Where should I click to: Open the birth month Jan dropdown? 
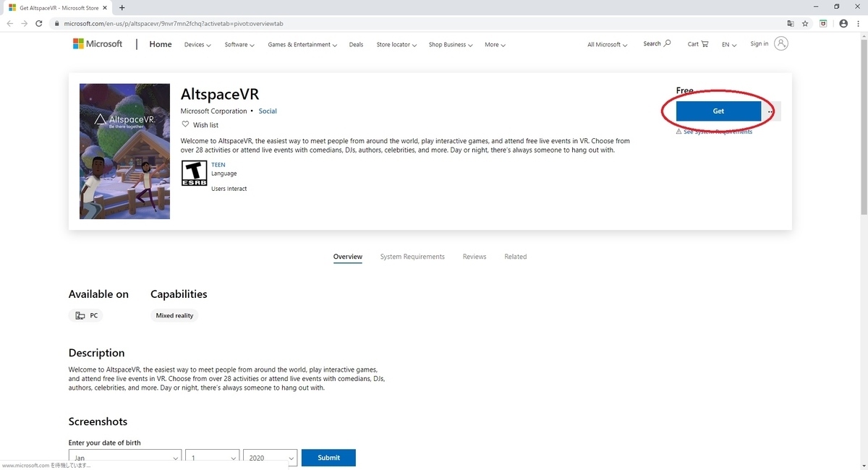pyautogui.click(x=124, y=458)
